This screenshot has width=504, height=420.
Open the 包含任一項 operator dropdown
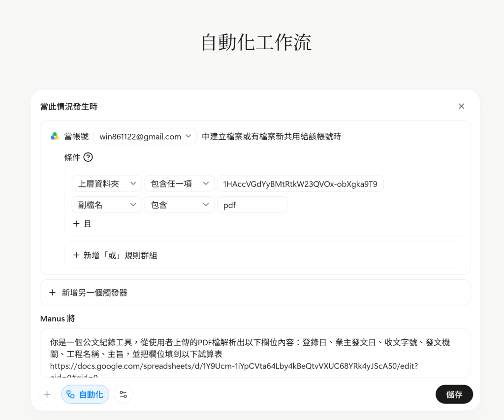[179, 183]
